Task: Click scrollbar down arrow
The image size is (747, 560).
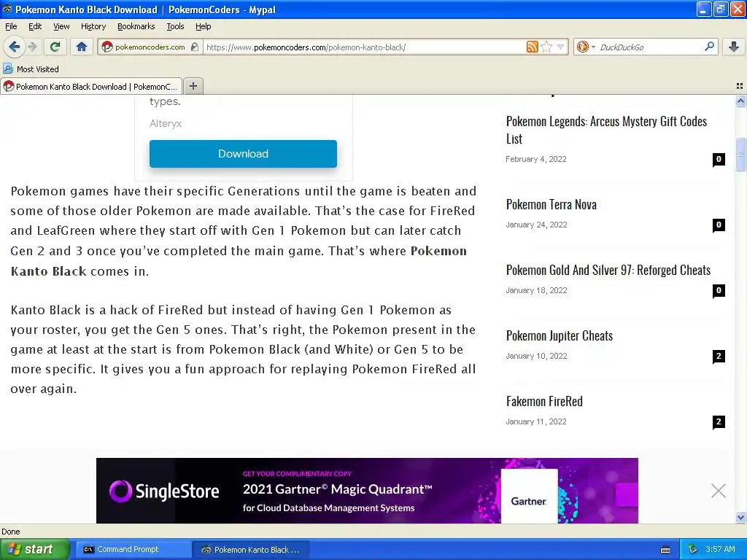Action: 740,518
